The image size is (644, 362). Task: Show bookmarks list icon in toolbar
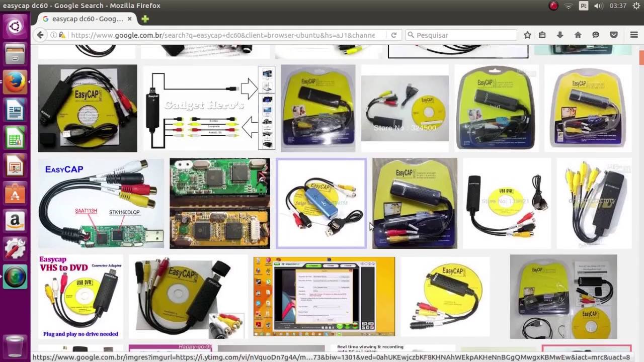(542, 35)
